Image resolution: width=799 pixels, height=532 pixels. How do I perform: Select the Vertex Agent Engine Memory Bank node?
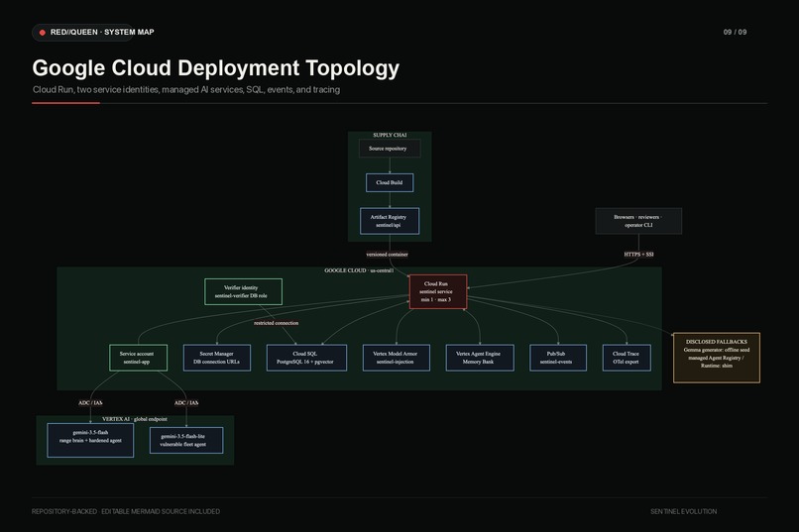[x=480, y=358]
